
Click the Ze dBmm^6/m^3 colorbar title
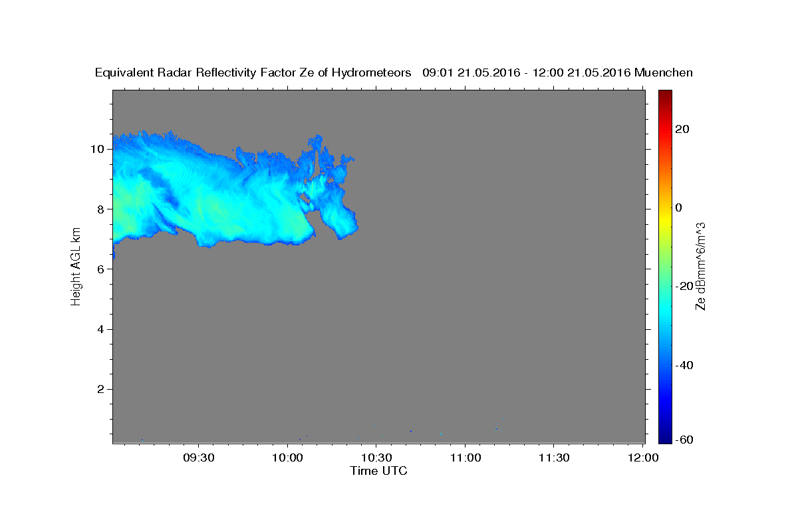(x=700, y=266)
